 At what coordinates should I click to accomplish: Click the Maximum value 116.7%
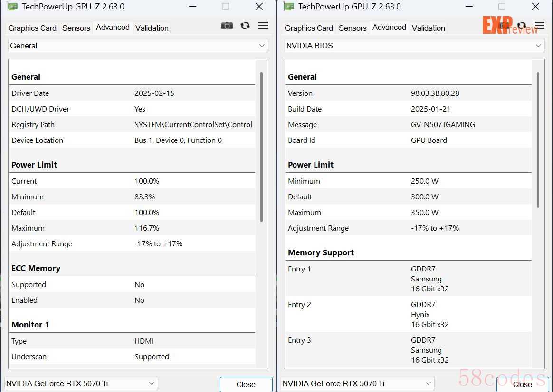(147, 228)
